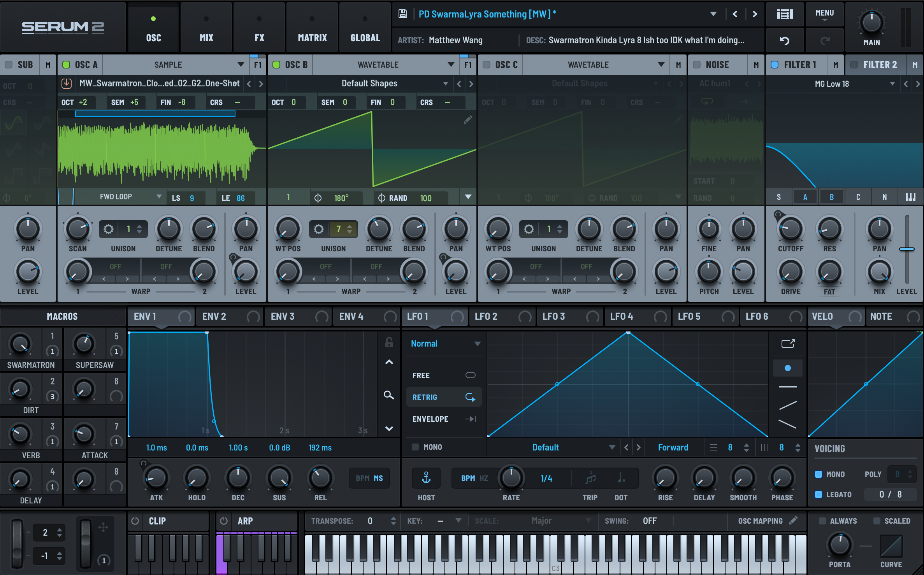
Task: Click the pencil edit icon in OSC B
Action: (x=468, y=120)
